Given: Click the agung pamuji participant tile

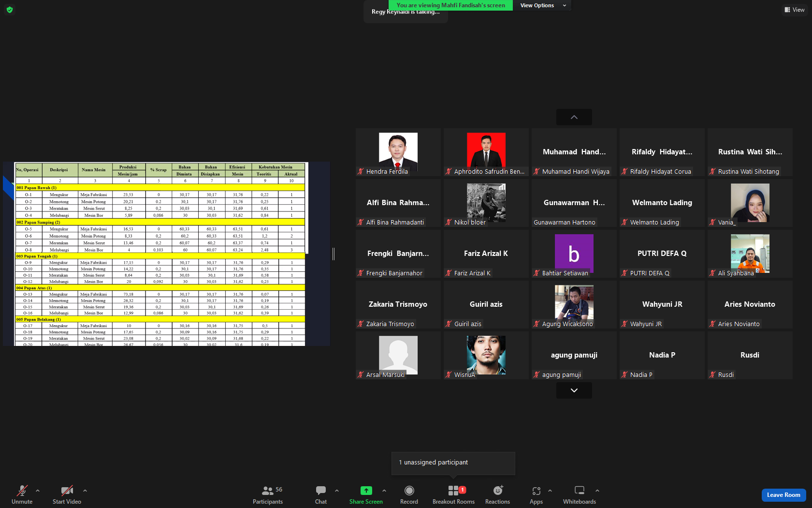Looking at the screenshot, I should point(574,356).
